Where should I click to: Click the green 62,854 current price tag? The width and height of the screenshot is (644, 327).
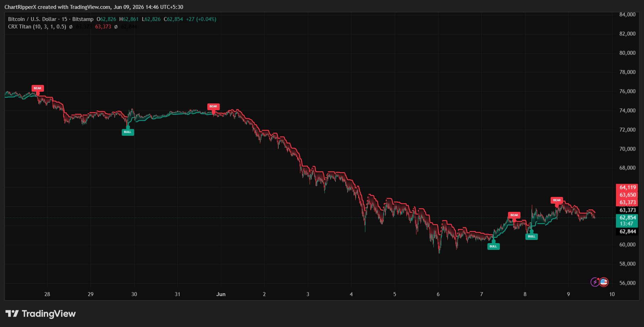[x=627, y=218]
